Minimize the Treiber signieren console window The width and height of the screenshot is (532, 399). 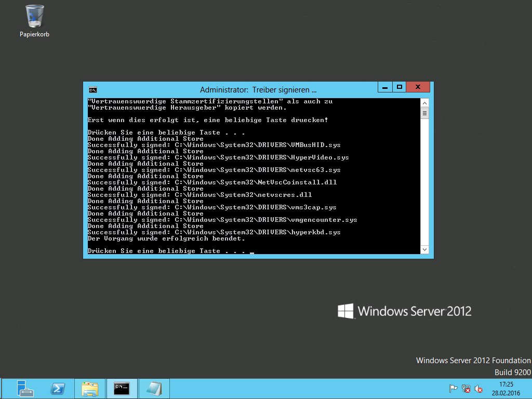coord(385,87)
